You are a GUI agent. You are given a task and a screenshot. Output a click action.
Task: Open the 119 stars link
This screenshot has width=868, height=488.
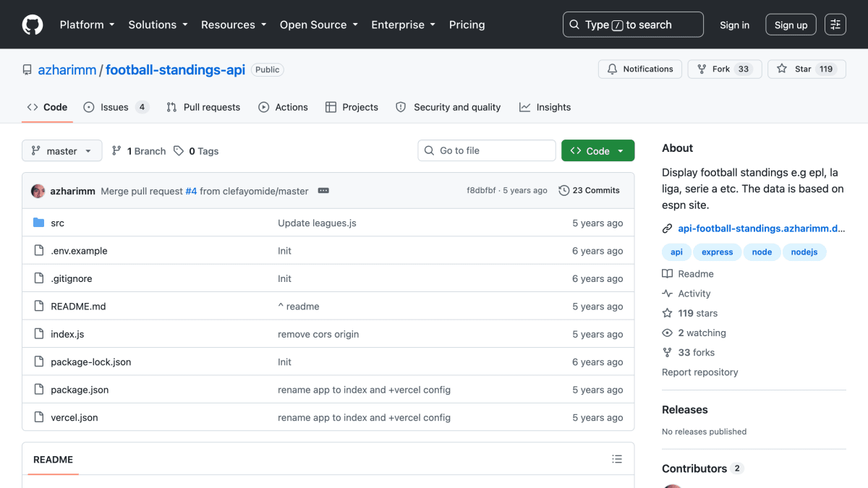[690, 314]
